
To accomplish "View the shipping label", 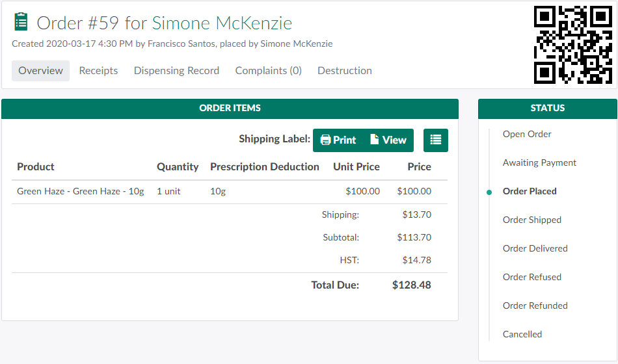I will (x=388, y=140).
